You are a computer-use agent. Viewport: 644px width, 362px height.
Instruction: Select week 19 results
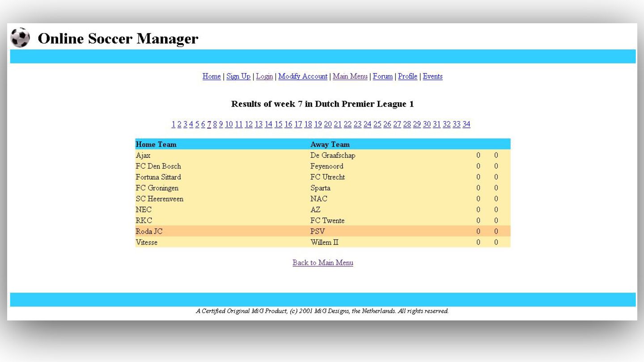point(318,124)
